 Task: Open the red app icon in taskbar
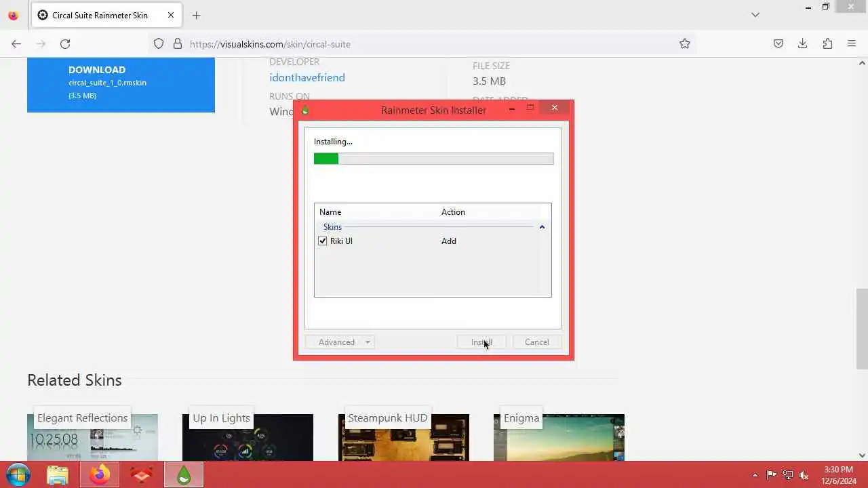click(x=141, y=474)
